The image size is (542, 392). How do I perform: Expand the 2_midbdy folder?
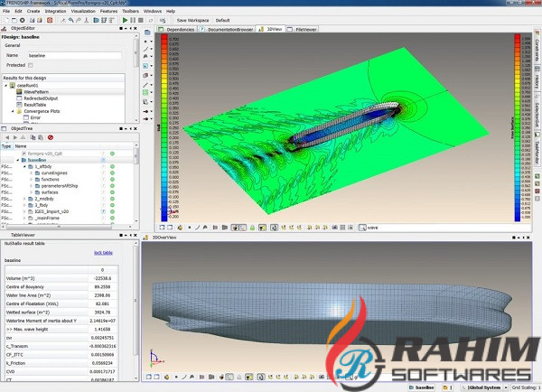24,199
